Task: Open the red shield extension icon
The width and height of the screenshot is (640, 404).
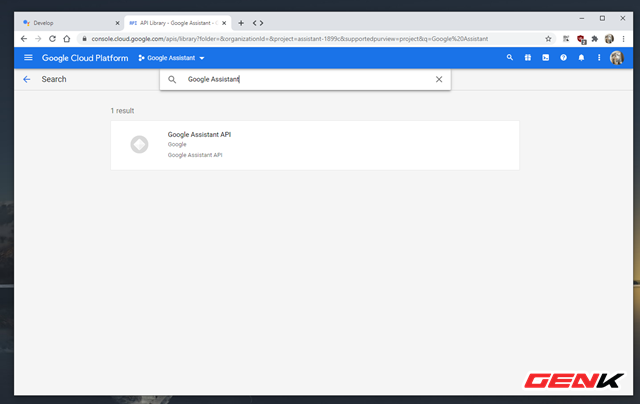Action: pyautogui.click(x=581, y=39)
